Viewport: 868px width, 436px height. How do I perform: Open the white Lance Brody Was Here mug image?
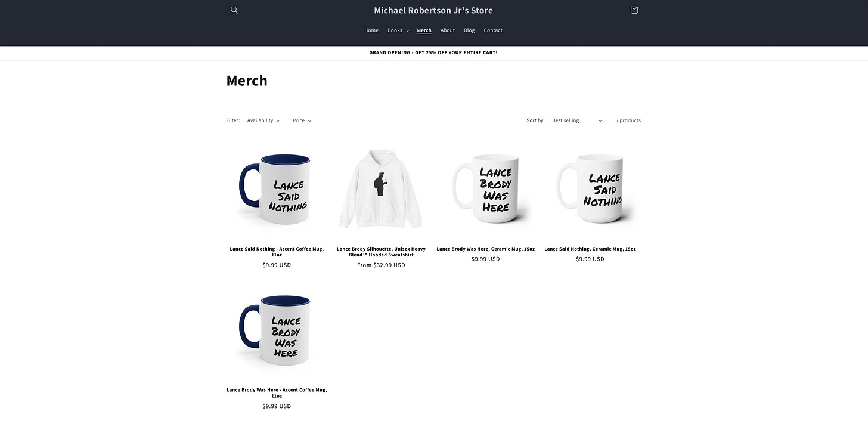485,190
